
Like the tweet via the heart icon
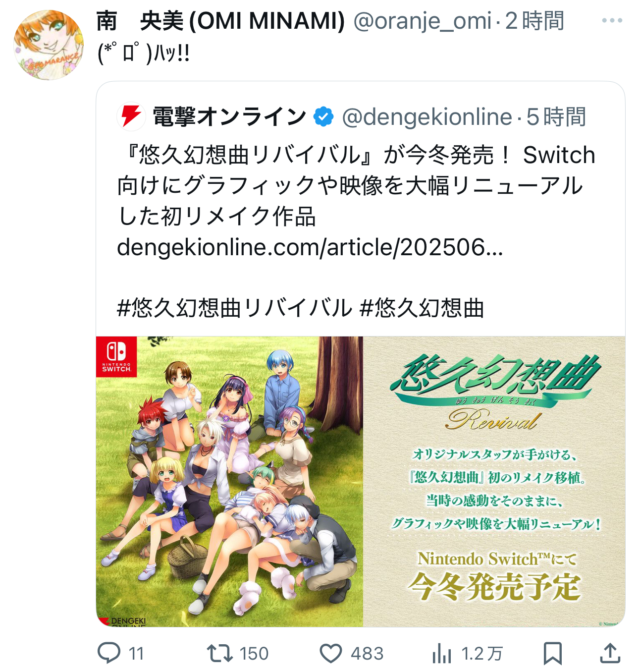(x=330, y=653)
